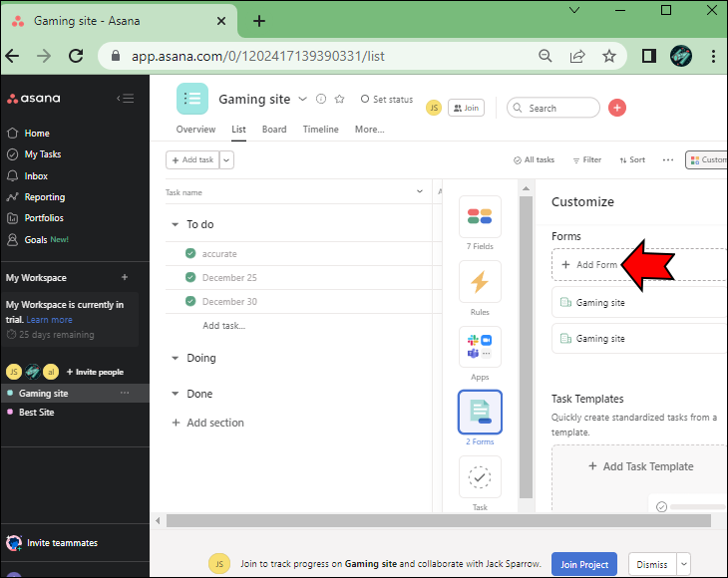Click Add section in the list
Viewport: 728px width, 578px height.
pyautogui.click(x=208, y=423)
